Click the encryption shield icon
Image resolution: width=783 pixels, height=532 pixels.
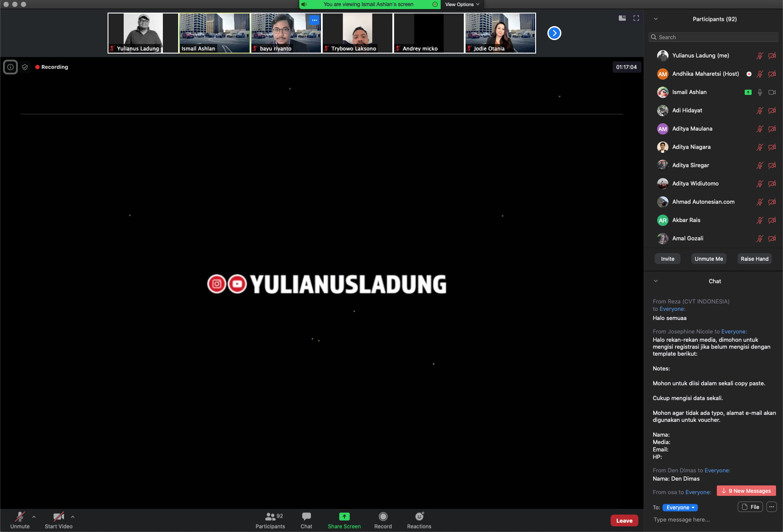point(25,67)
